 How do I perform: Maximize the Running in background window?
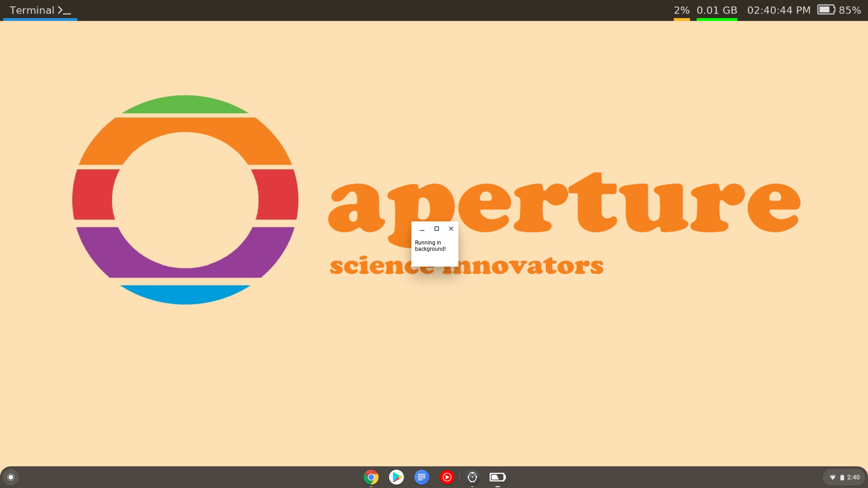437,229
